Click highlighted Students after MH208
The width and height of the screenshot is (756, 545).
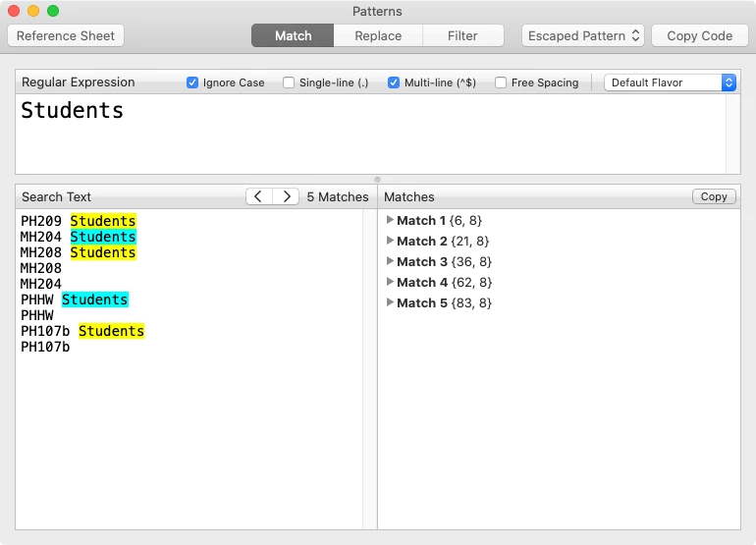[103, 252]
